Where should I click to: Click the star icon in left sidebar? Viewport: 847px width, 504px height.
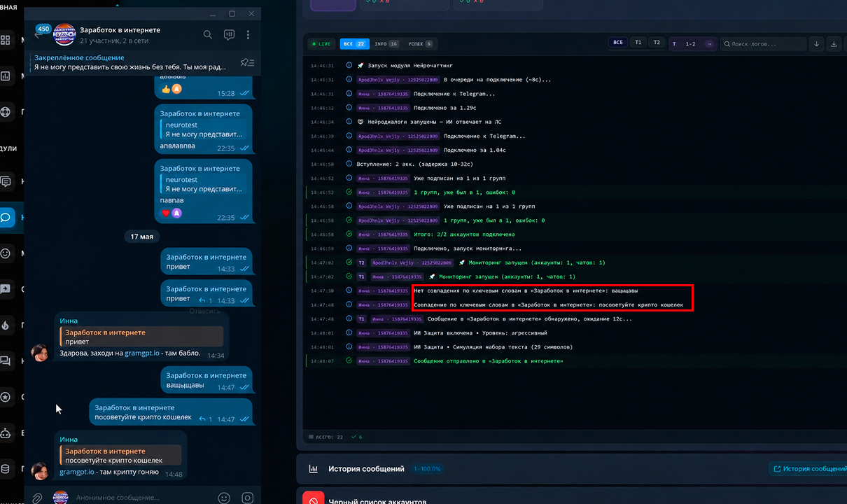coord(6,397)
